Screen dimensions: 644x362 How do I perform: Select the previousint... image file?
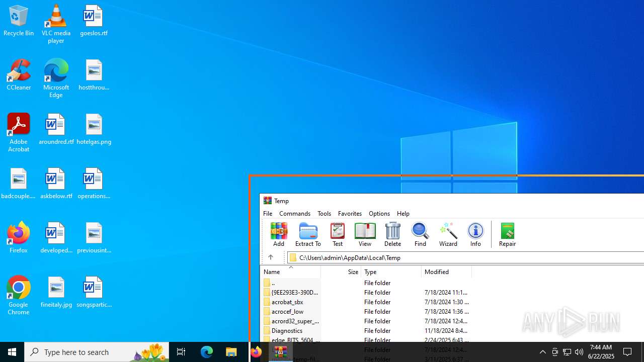coord(94,238)
